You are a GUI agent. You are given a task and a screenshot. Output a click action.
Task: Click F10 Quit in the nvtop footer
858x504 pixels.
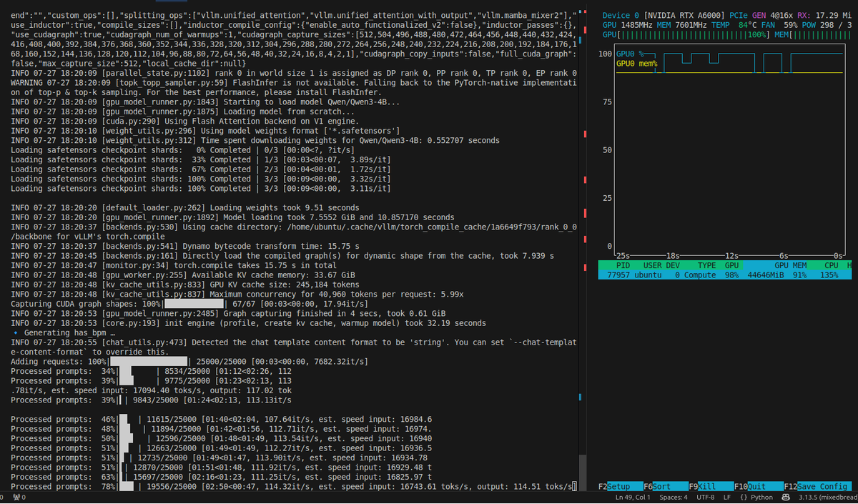tap(758, 486)
